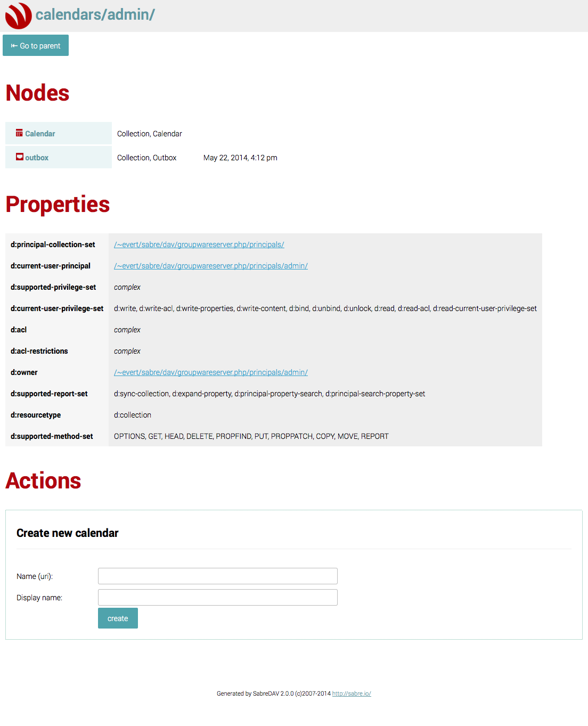Open the Calendar node link
This screenshot has width=588, height=726.
pos(40,134)
